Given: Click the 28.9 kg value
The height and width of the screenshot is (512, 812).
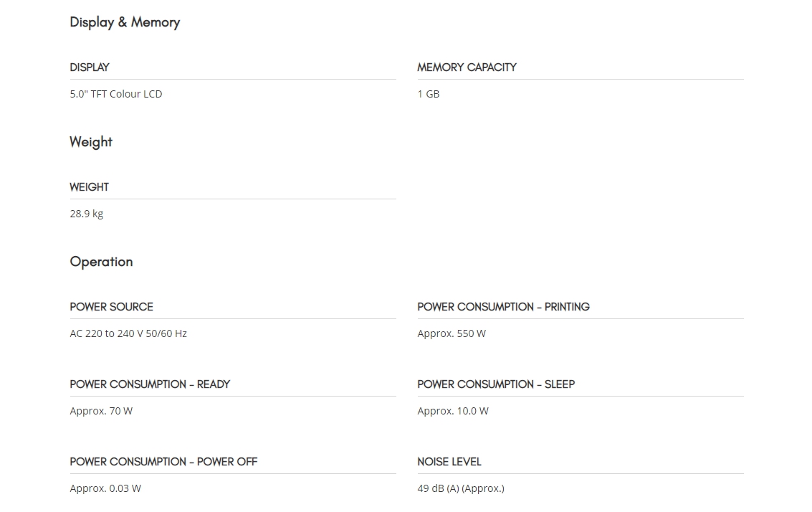Looking at the screenshot, I should [x=87, y=214].
